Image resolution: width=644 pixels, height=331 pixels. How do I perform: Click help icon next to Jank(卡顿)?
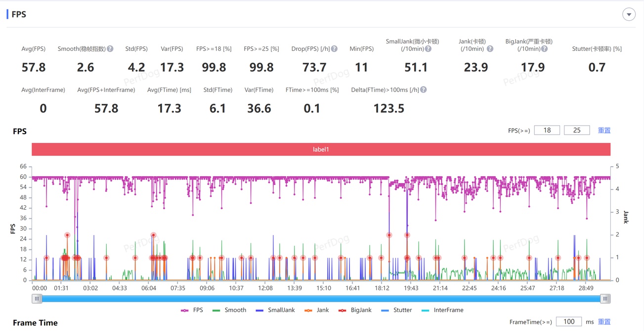490,49
